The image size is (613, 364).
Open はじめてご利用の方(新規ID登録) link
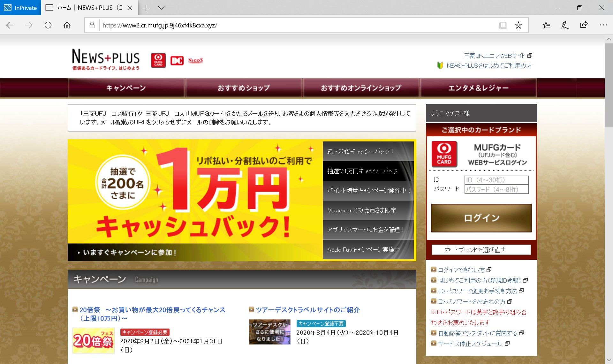479,281
